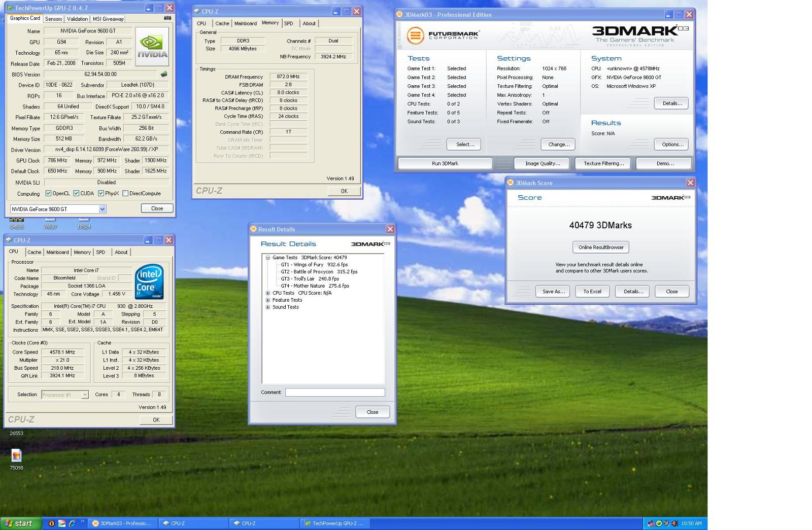Click Options... under Results
Screen dimensions: 812x530
(x=671, y=144)
